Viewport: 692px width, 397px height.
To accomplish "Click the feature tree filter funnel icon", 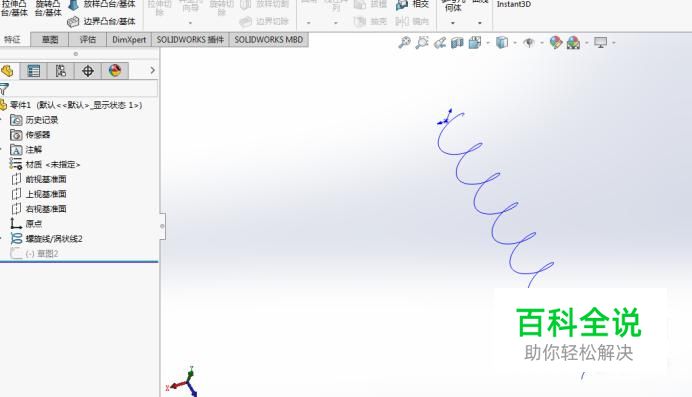I will (x=4, y=89).
